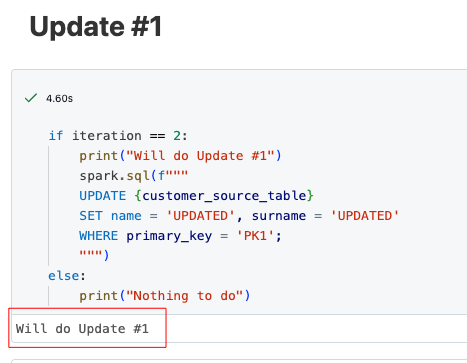Click the {customer_source_table} placeholder
This screenshot has height=363, width=467.
pos(224,196)
